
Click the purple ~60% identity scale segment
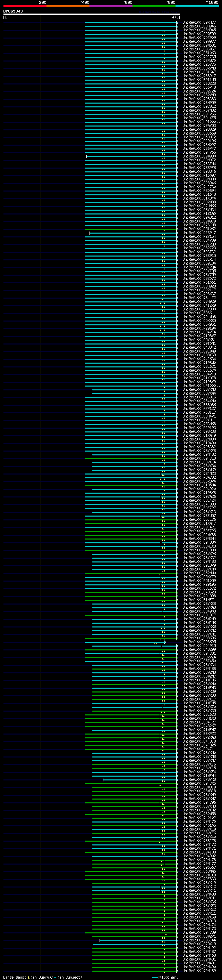(x=111, y=6)
